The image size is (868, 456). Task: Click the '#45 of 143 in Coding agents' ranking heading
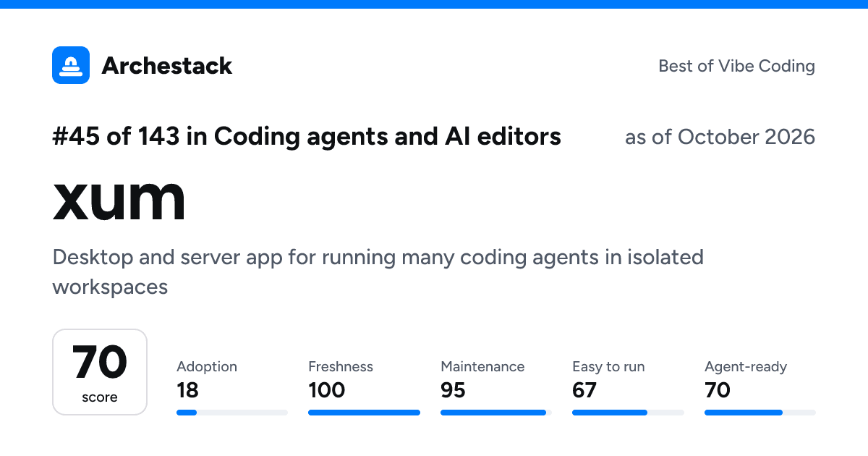coord(307,136)
